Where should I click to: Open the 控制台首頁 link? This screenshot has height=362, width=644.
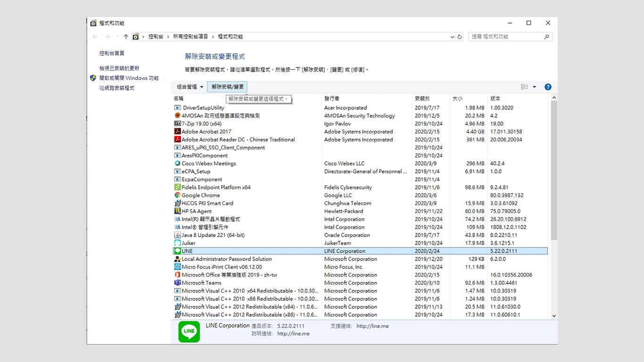click(112, 53)
